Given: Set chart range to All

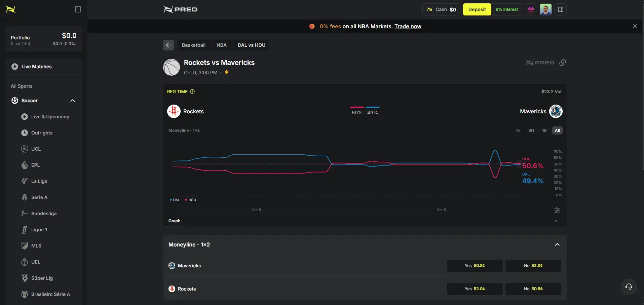Looking at the screenshot, I should 557,130.
